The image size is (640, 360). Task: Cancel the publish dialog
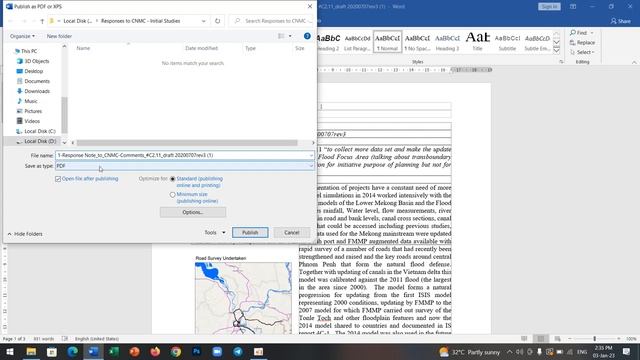[291, 232]
